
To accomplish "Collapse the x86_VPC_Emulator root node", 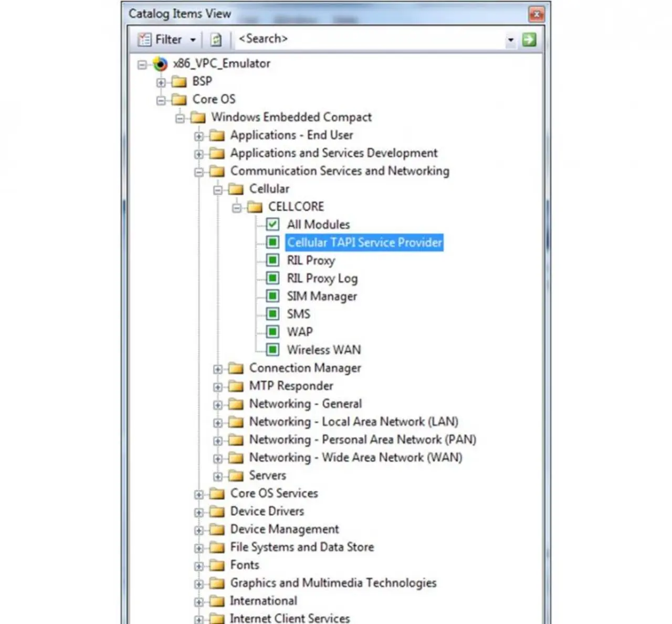I will pos(142,65).
